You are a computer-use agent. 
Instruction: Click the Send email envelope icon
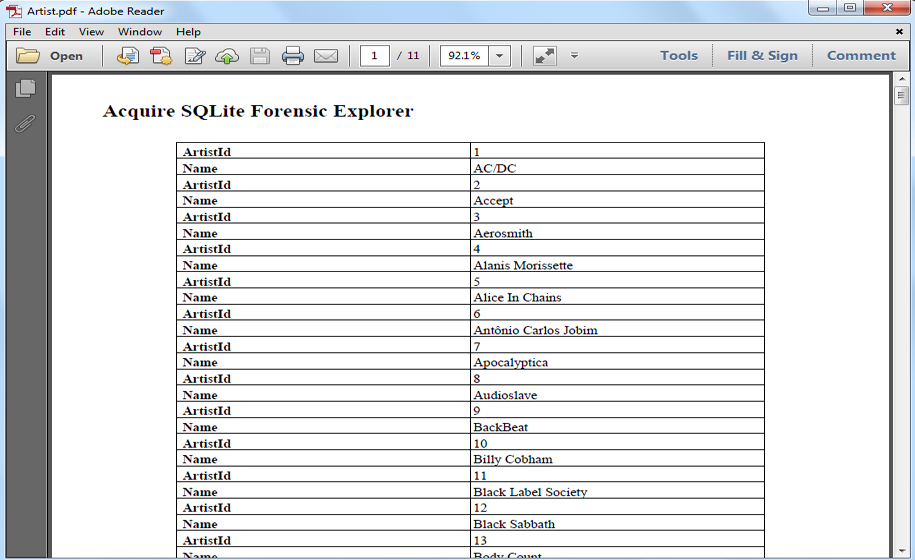[x=326, y=56]
